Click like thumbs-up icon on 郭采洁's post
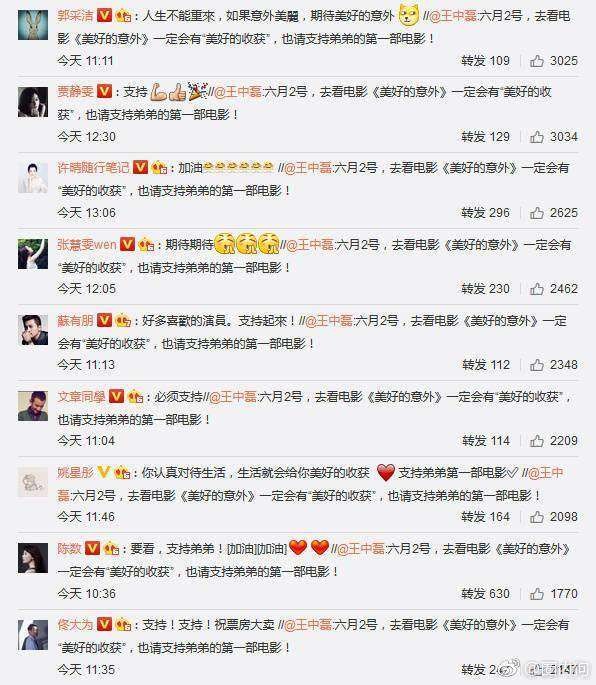The image size is (596, 685). coord(537,61)
